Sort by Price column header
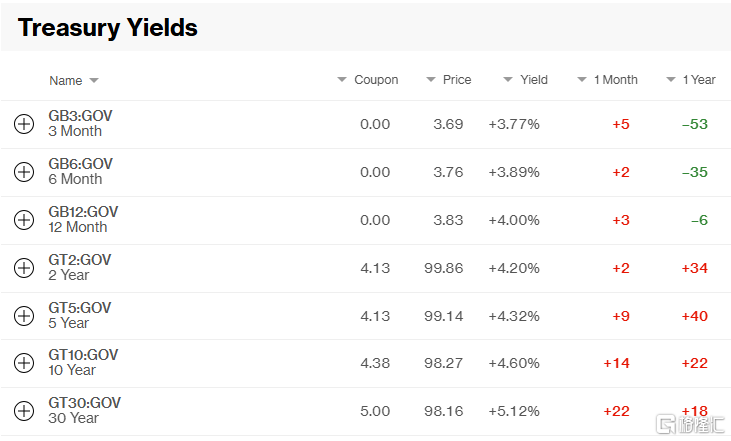 point(449,80)
